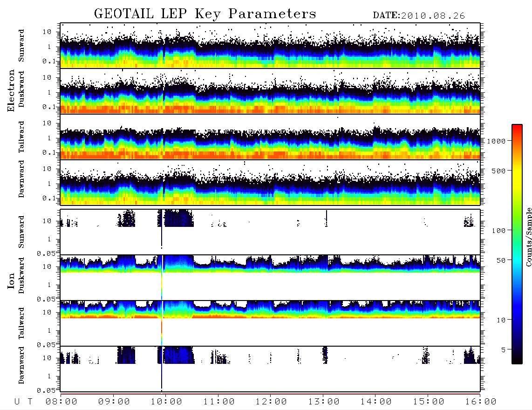This screenshot has width=532, height=410.
Task: Click the Counts/Sample colorbar label
Action: point(528,237)
